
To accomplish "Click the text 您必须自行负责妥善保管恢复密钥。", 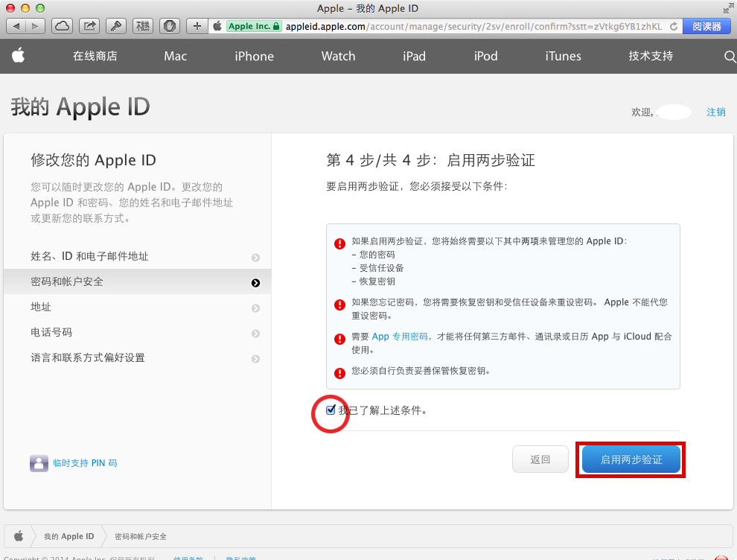I will click(x=421, y=371).
